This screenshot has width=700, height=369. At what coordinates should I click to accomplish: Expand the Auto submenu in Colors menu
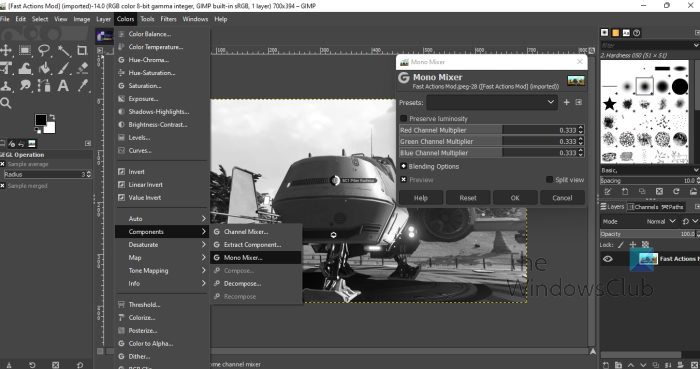(162, 219)
